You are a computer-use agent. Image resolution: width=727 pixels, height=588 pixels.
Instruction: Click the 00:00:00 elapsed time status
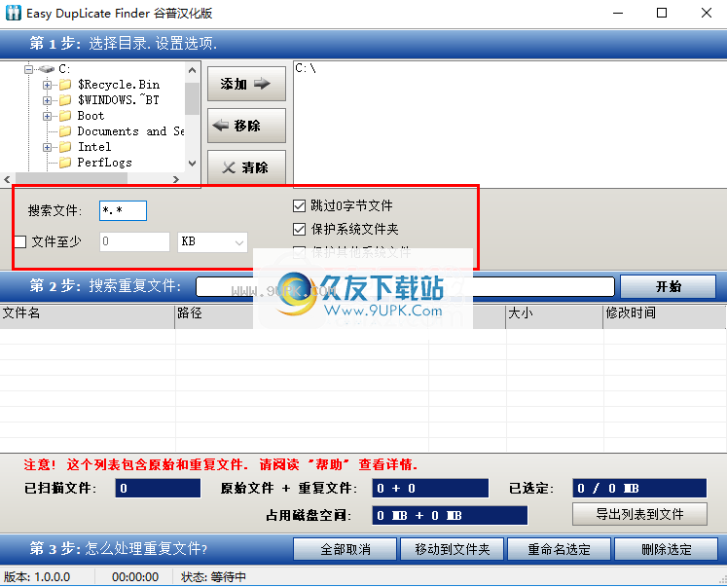point(135,577)
